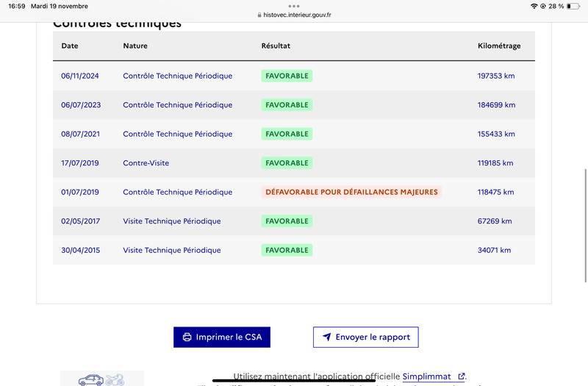Click the Imprimer le CSA button
Image resolution: width=588 pixels, height=386 pixels.
tap(222, 337)
